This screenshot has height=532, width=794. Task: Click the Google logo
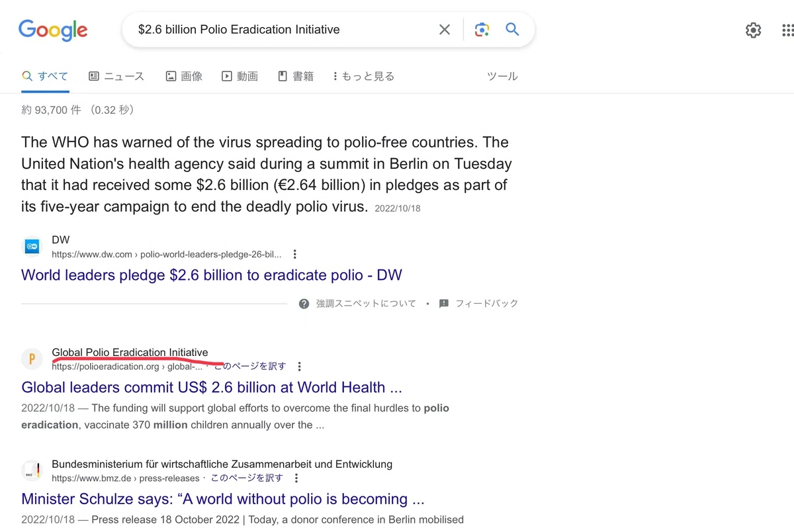(53, 30)
